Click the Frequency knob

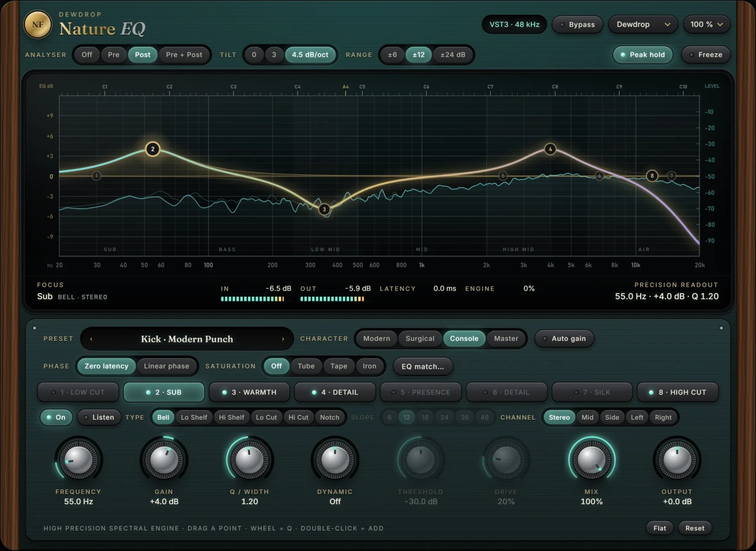click(78, 460)
